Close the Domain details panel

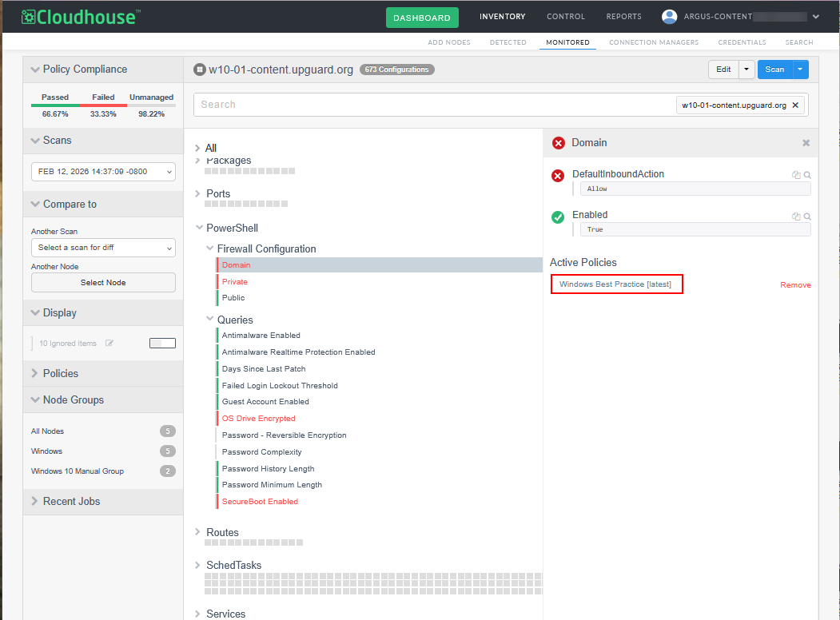[x=806, y=143]
